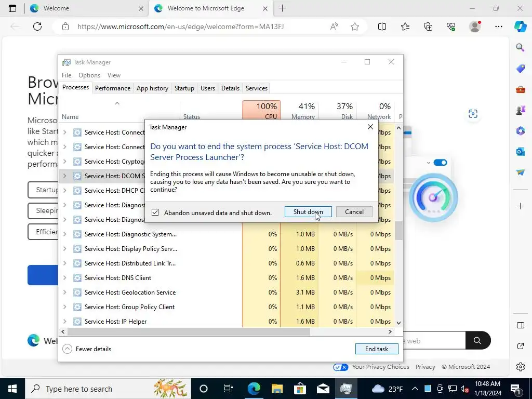Open the Windows Start menu
Viewport: 532px width, 399px height.
12,389
